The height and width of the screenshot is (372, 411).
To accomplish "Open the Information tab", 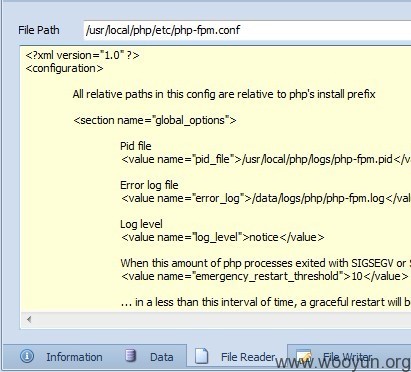I will point(62,357).
